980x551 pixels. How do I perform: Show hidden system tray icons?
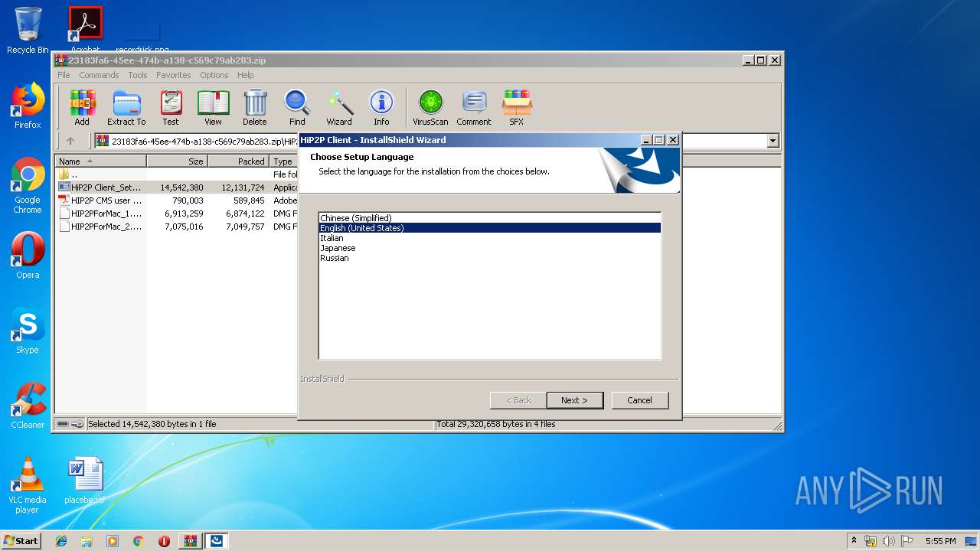(854, 541)
